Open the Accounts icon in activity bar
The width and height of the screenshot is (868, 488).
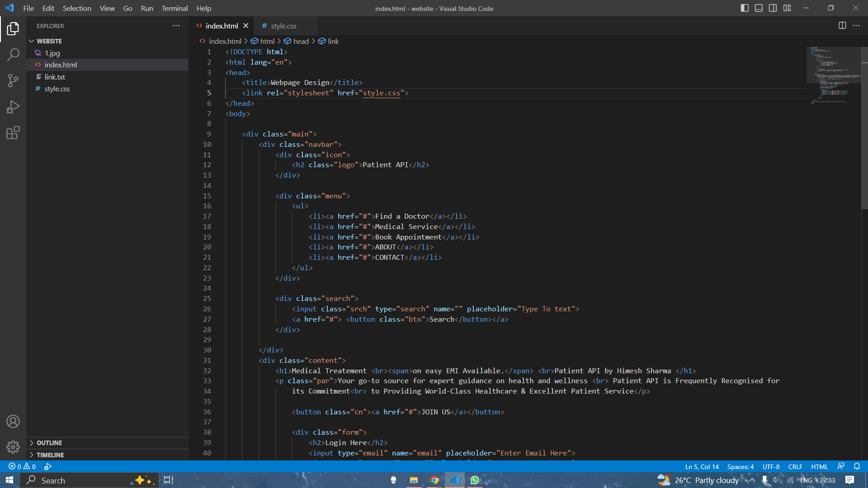coord(13,421)
